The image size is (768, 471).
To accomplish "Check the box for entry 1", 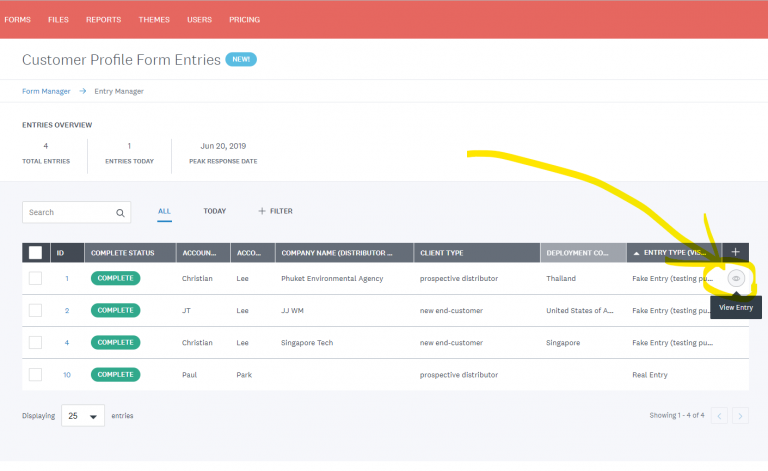I will (x=35, y=278).
